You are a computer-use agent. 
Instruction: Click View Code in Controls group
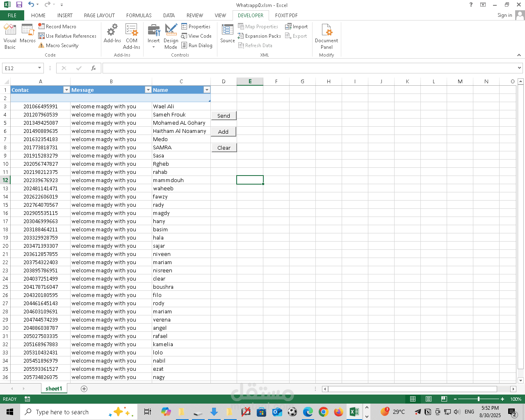(196, 36)
